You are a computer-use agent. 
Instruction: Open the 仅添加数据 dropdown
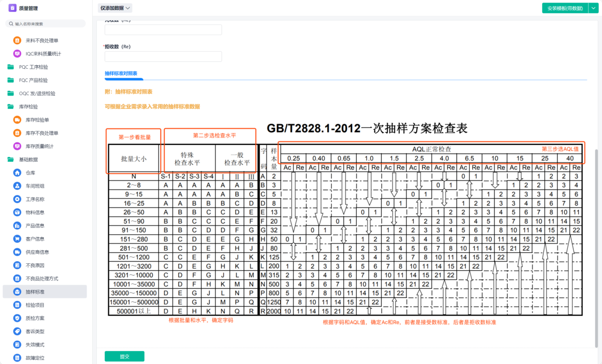point(115,8)
